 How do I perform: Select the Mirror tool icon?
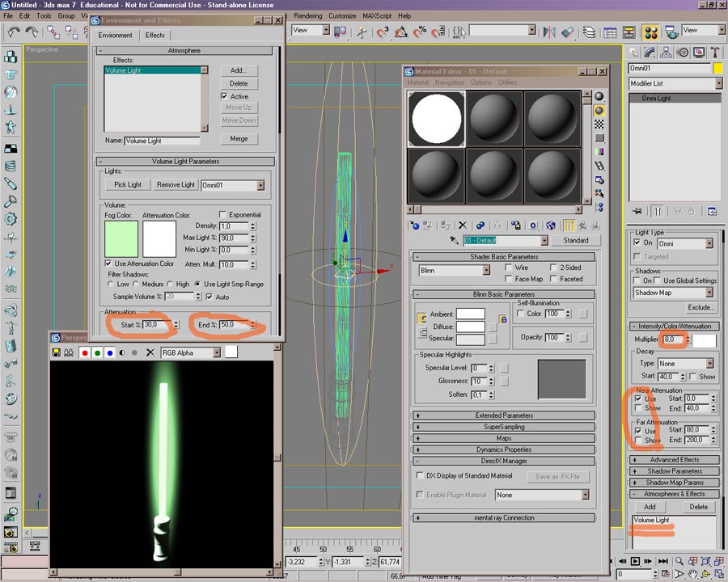point(549,32)
